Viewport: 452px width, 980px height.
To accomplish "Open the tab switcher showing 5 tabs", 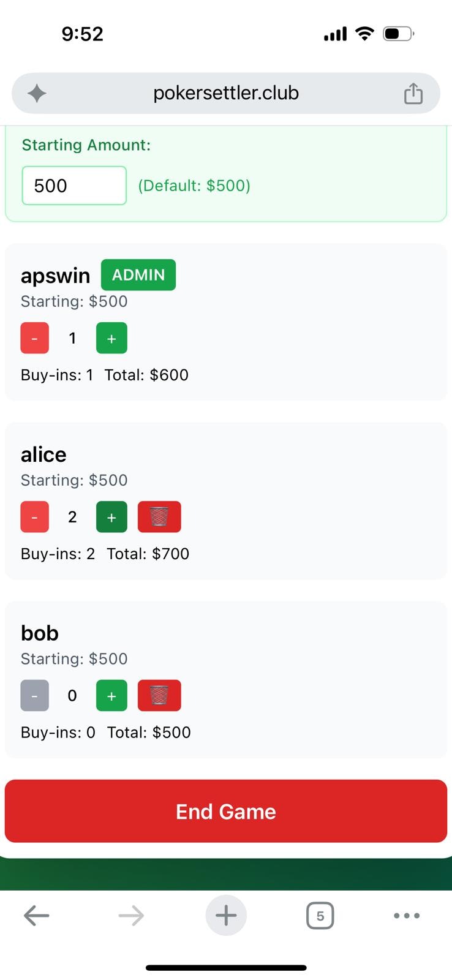I will coord(320,916).
